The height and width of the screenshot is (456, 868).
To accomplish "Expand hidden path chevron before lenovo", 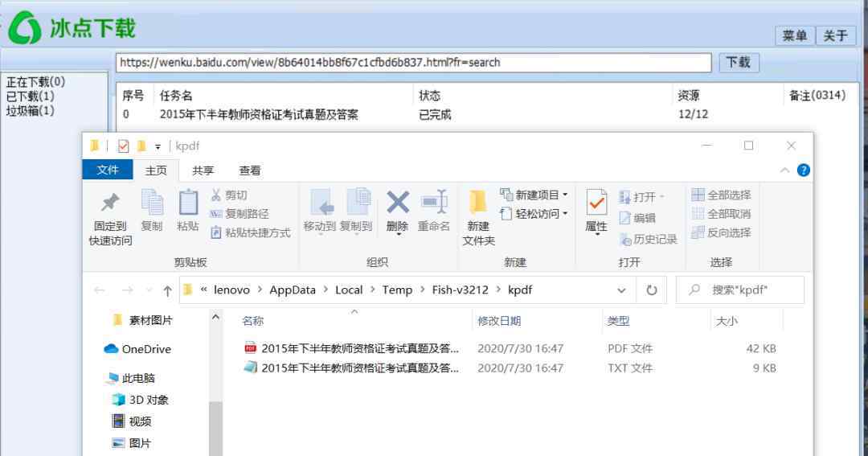I will pos(203,290).
